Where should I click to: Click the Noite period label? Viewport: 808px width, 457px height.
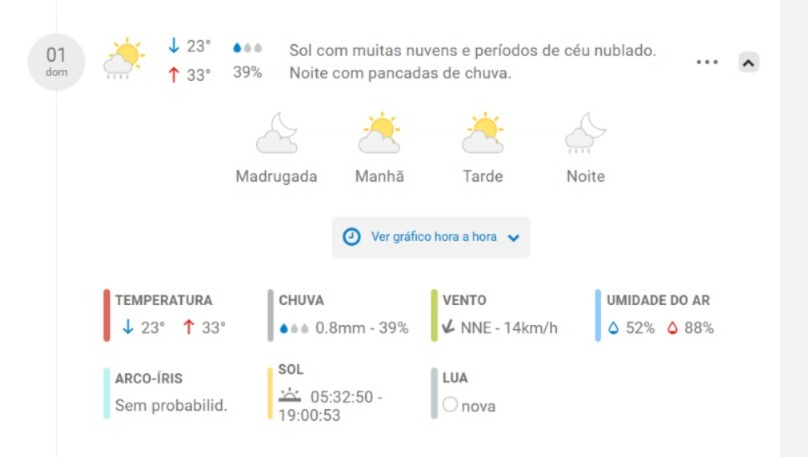point(585,176)
